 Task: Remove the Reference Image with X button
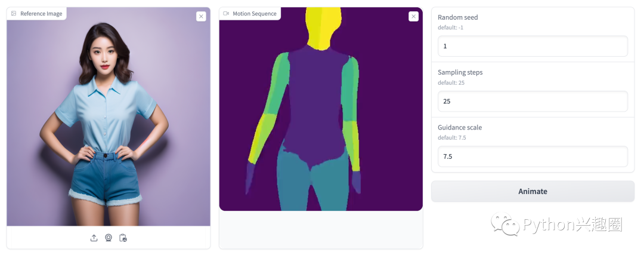(x=201, y=17)
